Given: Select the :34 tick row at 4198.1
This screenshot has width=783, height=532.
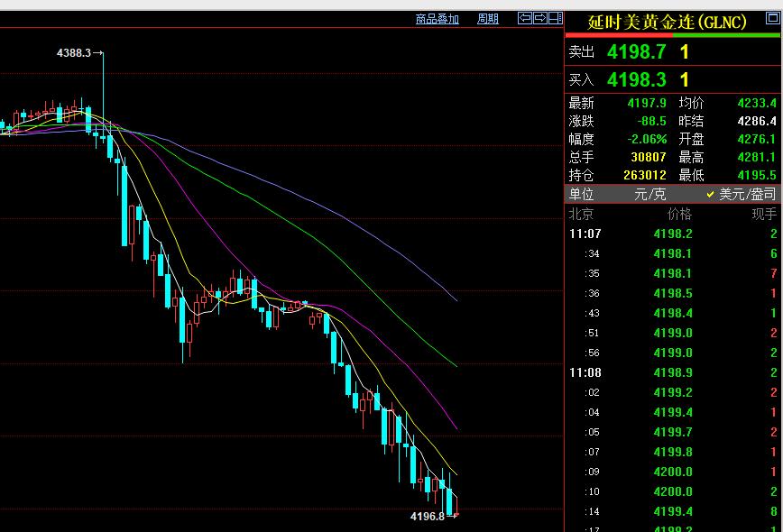Looking at the screenshot, I should (x=673, y=253).
